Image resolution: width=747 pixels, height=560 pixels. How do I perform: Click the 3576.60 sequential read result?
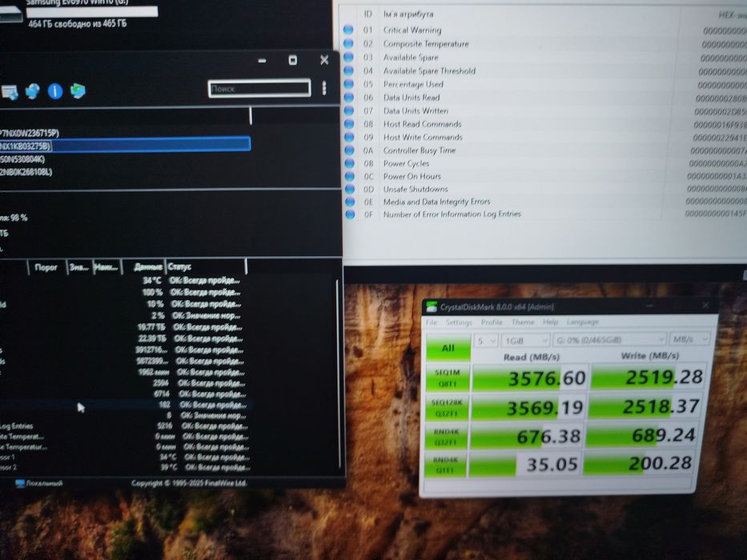(x=530, y=378)
